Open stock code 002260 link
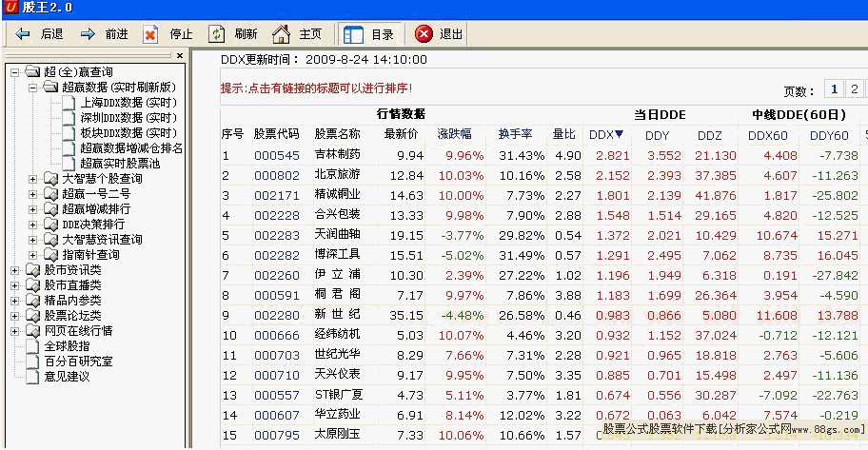Screen dimensions: 868x450 [277, 275]
